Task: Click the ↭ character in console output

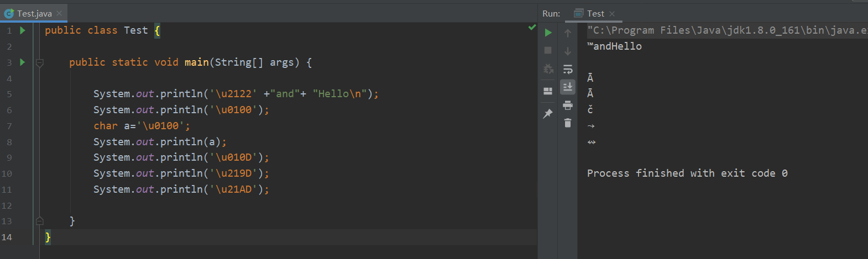Action: pos(592,142)
